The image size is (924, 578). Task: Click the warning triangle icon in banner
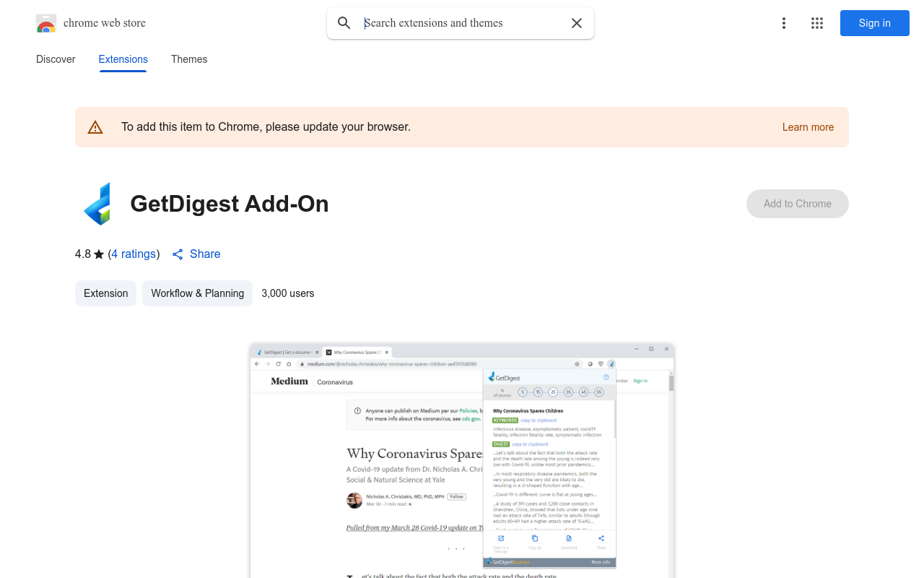point(95,127)
